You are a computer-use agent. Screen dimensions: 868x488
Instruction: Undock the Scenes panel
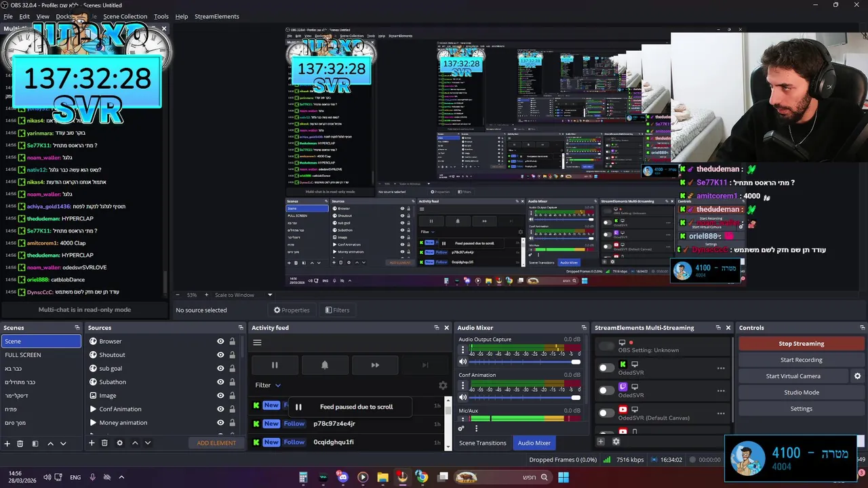77,328
